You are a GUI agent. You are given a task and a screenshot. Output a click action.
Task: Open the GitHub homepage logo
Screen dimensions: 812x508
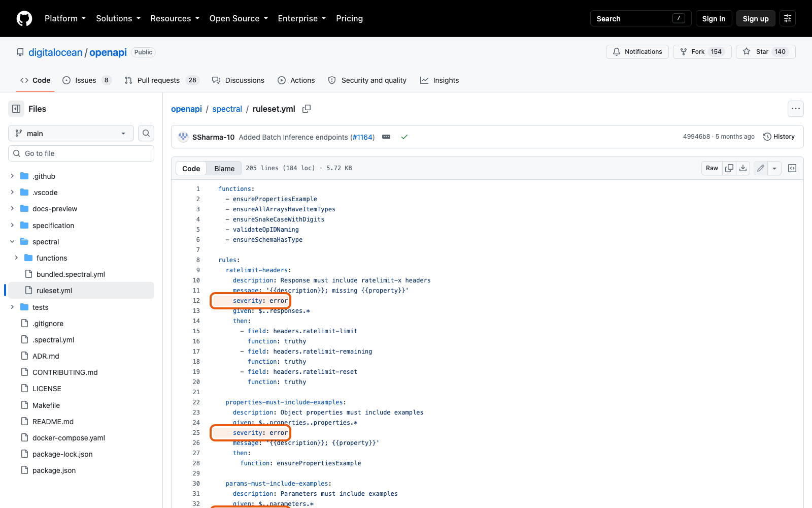(24, 18)
